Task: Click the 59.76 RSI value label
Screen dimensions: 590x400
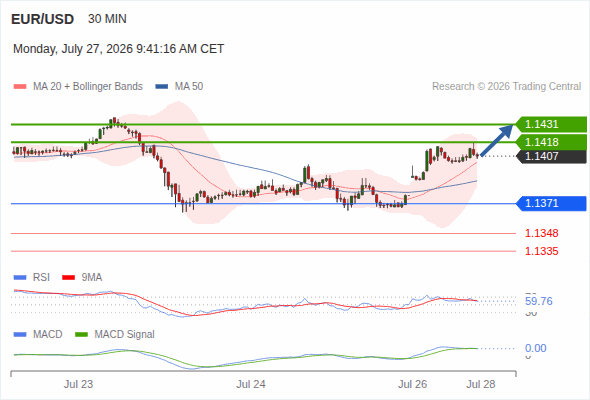Action: [x=539, y=301]
